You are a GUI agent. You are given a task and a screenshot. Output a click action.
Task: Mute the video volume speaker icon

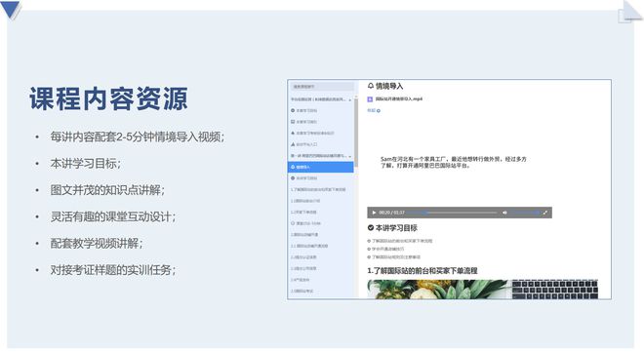pyautogui.click(x=504, y=213)
